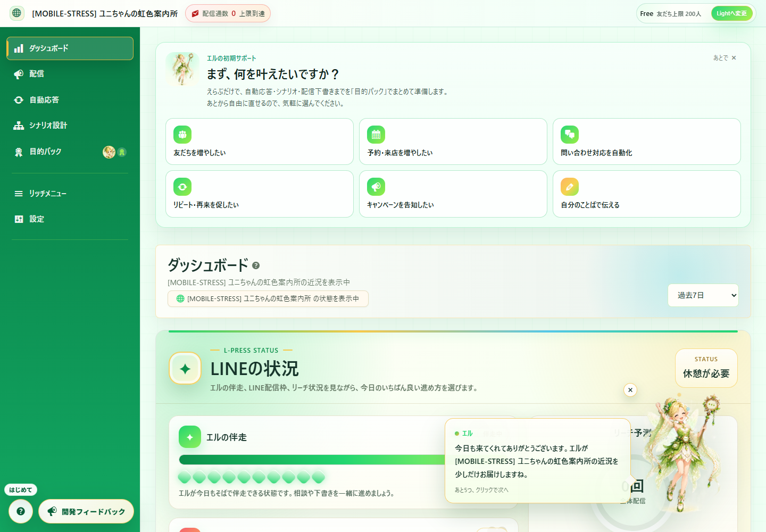Open 開発フィードバック button
The height and width of the screenshot is (532, 766).
[86, 511]
